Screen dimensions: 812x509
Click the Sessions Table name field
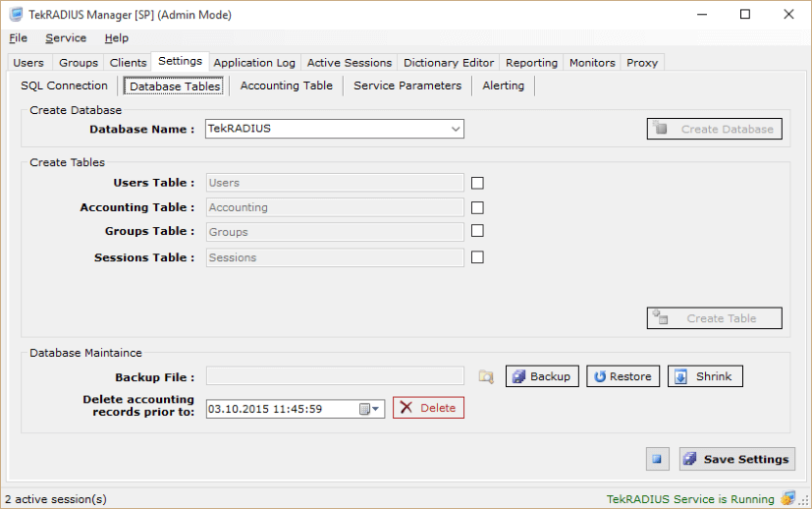pyautogui.click(x=335, y=257)
